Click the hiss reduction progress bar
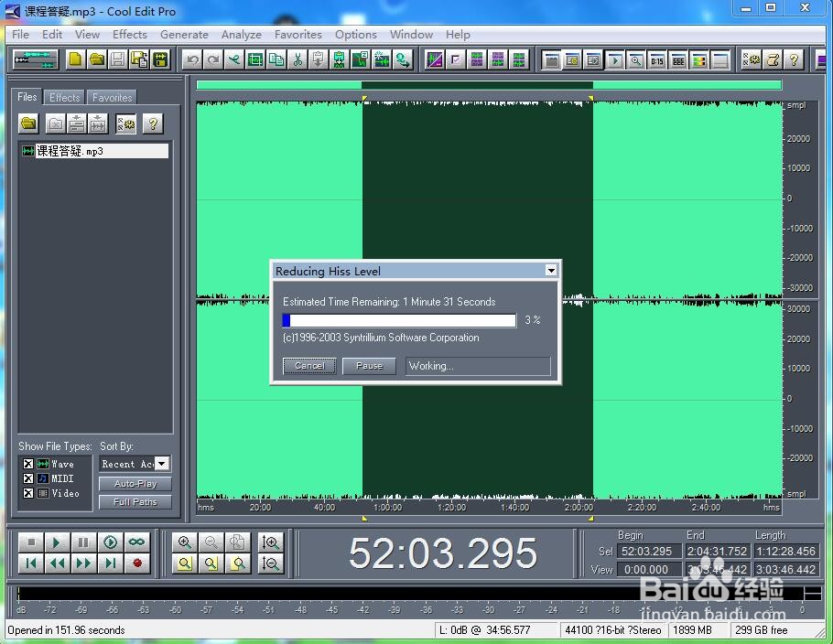833x644 pixels. click(x=399, y=320)
